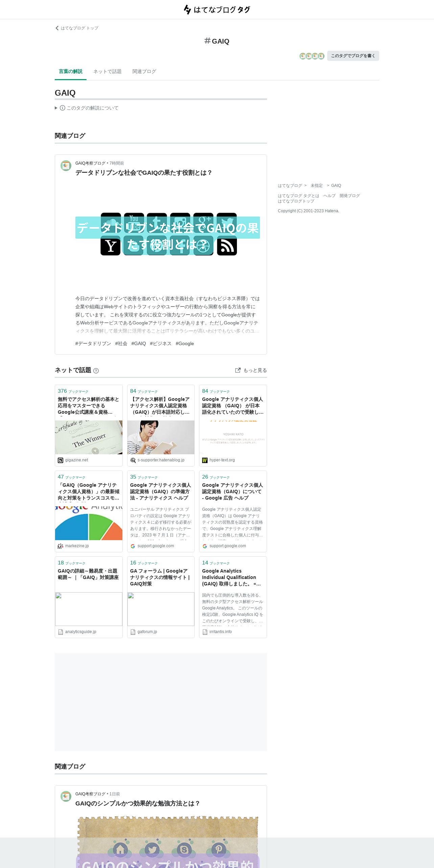Open the 関連ブログ tab
This screenshot has height=868, width=434.
point(144,71)
